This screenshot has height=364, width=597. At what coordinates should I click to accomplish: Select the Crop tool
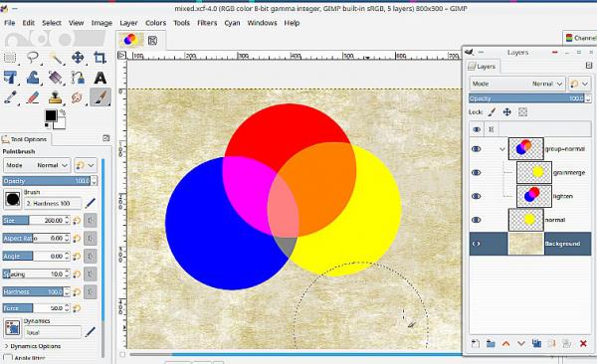pos(99,58)
